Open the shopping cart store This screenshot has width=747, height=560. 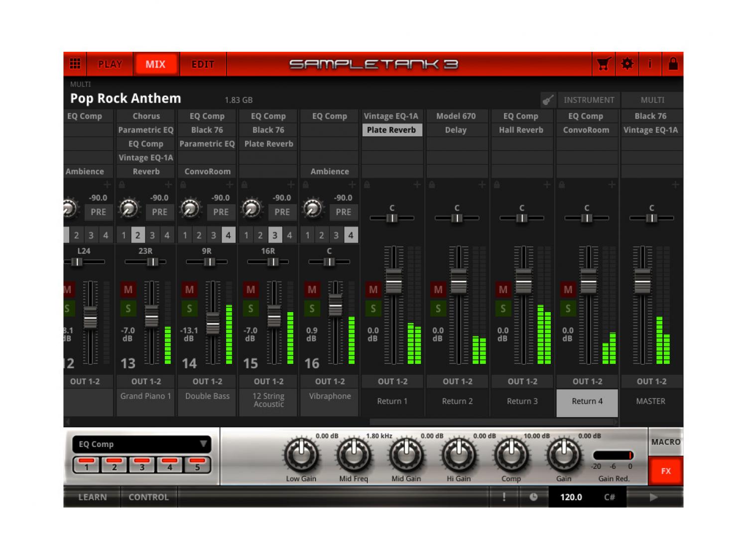click(604, 64)
